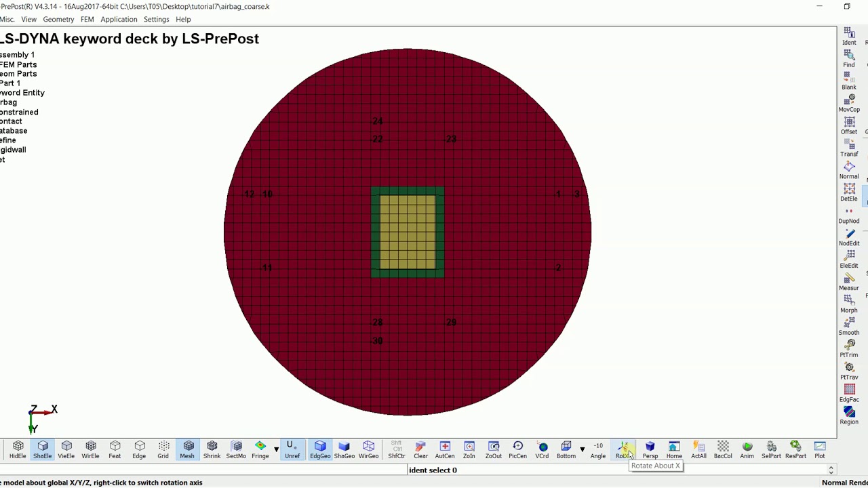Click the BacCol background color icon
The width and height of the screenshot is (868, 488).
(723, 449)
